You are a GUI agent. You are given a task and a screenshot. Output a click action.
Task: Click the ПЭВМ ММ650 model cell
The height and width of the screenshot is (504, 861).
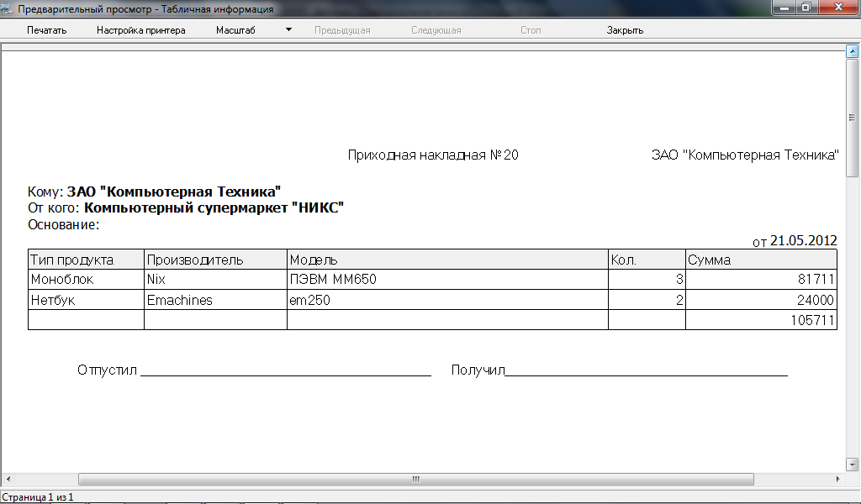447,279
